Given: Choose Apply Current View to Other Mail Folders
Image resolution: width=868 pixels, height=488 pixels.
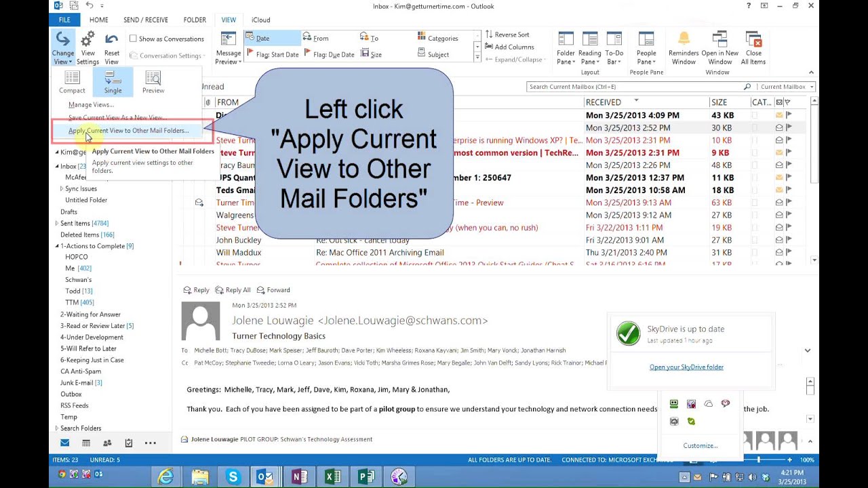Looking at the screenshot, I should click(x=128, y=130).
